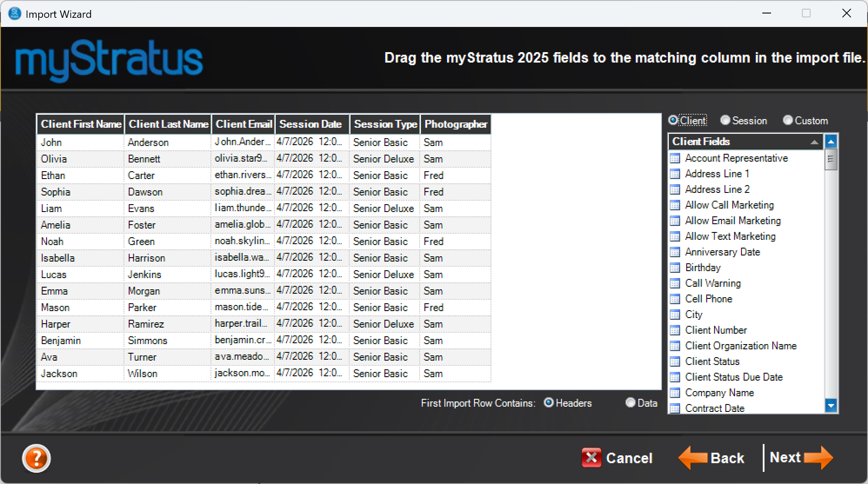Screen dimensions: 868x484
Task: Click the Client Organization Name field icon
Action: pyautogui.click(x=675, y=346)
